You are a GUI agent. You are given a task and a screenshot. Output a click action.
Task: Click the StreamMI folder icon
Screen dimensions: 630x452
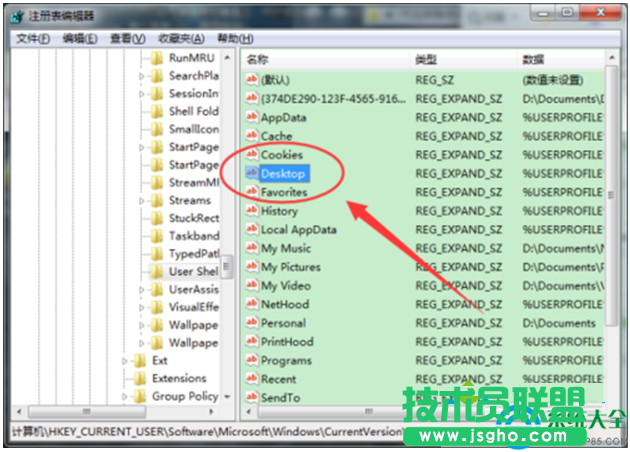point(157,182)
